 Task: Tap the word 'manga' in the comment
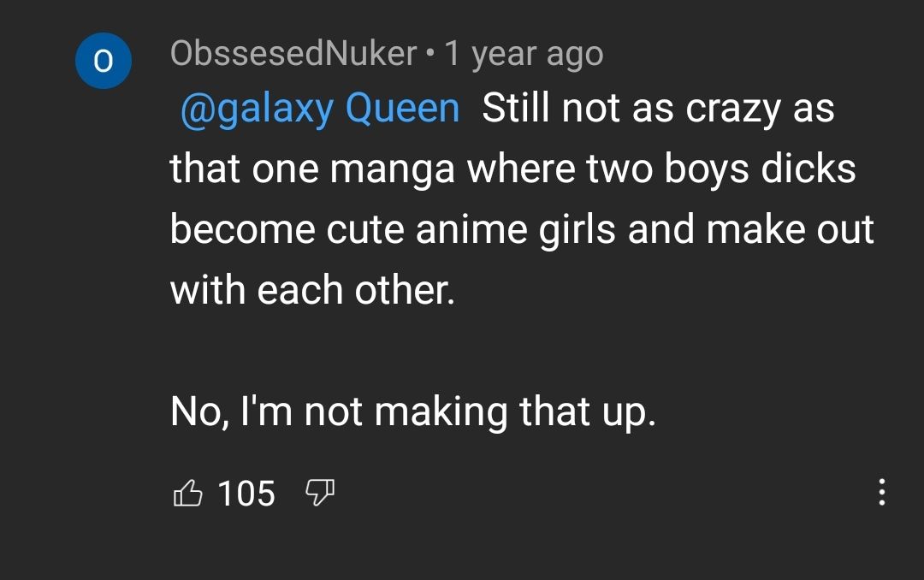point(393,171)
